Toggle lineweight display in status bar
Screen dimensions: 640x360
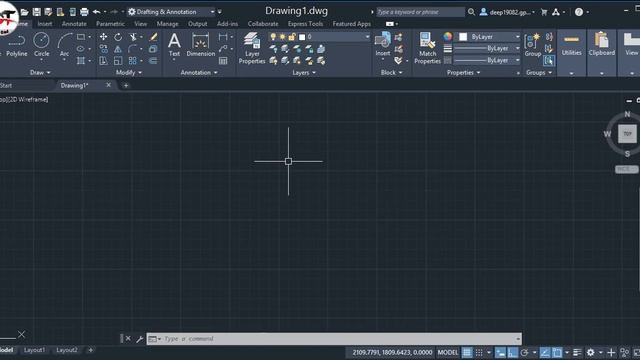(577, 352)
